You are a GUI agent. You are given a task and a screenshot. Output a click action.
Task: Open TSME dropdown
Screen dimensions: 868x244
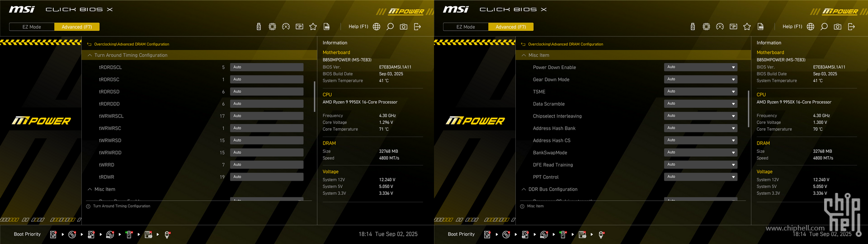701,91
